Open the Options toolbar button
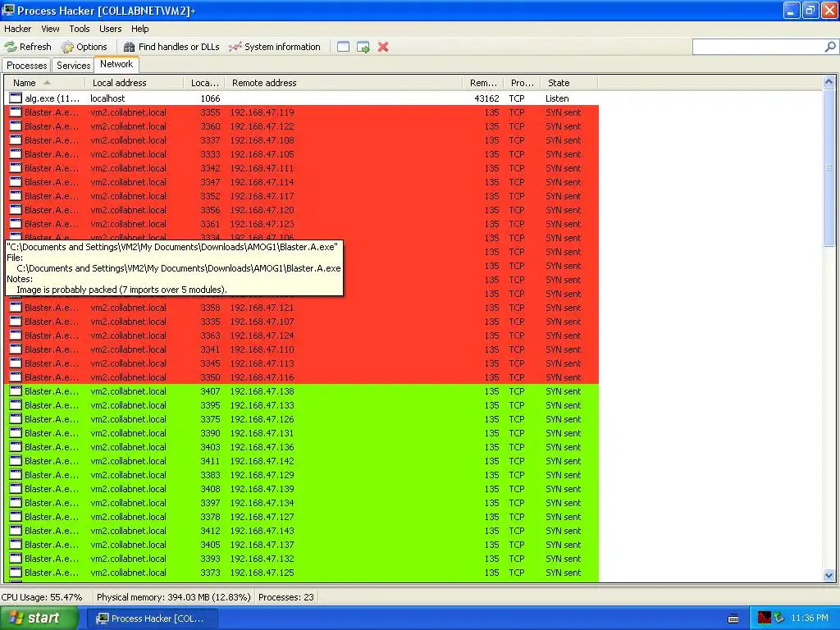 84,47
